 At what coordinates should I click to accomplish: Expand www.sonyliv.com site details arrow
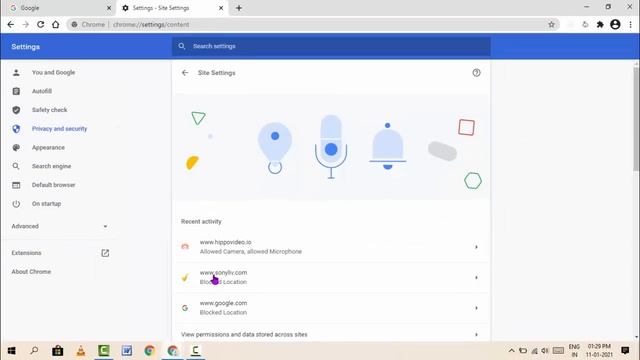tap(476, 278)
